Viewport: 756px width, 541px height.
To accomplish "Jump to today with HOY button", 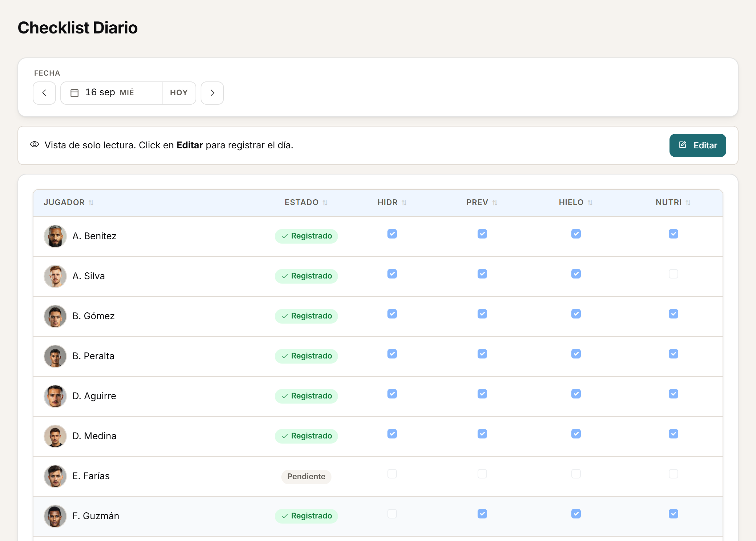I will 179,93.
